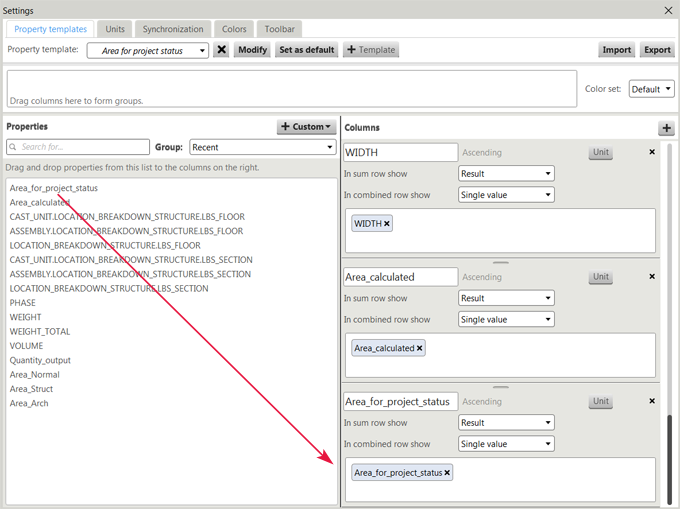
Task: Toggle Ascending sort for WIDTH column
Action: click(482, 153)
